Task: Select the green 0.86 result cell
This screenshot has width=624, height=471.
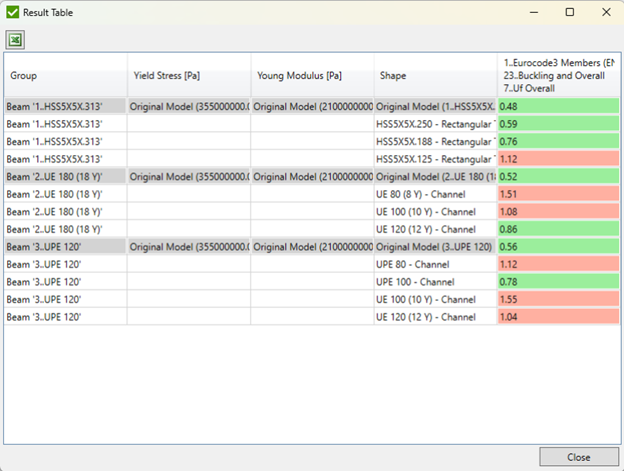Action: tap(556, 229)
